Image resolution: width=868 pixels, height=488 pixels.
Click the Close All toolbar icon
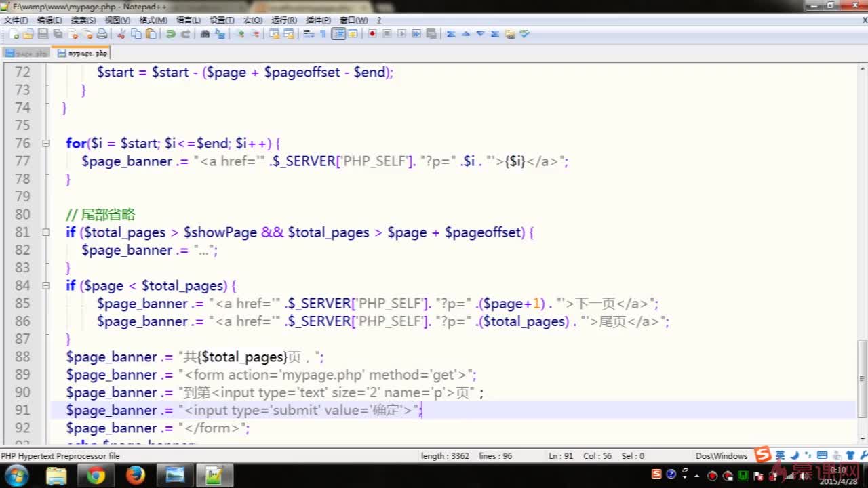88,34
